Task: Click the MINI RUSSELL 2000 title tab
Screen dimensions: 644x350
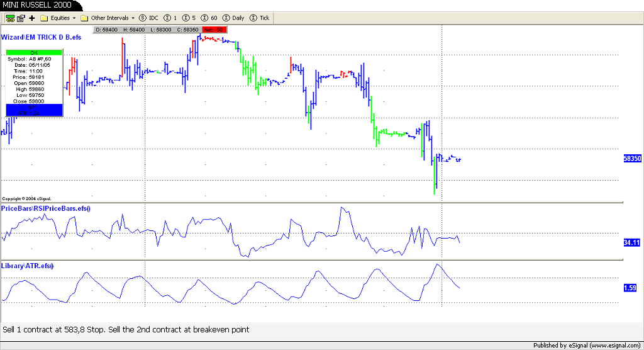Action: (x=38, y=5)
